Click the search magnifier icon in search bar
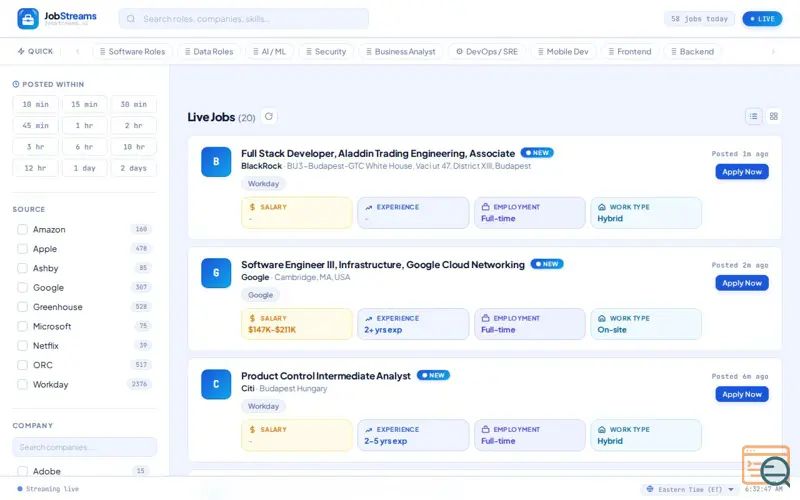 131,19
